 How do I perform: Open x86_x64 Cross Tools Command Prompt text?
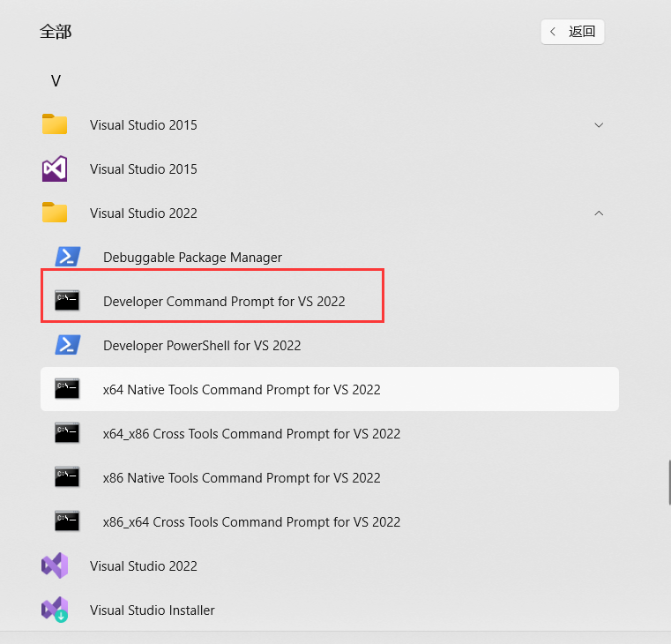click(x=251, y=522)
